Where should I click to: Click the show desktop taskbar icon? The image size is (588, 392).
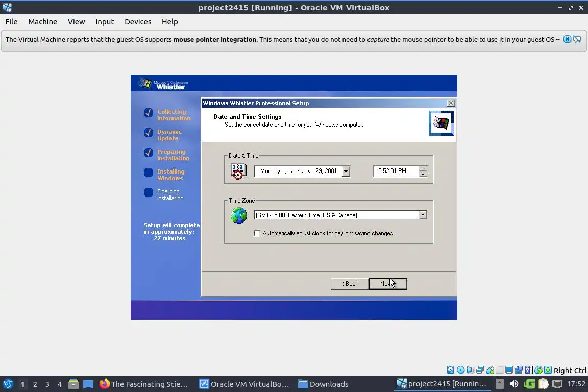coord(88,384)
